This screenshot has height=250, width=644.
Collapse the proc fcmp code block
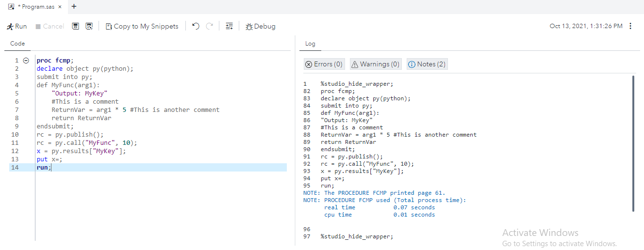26,61
